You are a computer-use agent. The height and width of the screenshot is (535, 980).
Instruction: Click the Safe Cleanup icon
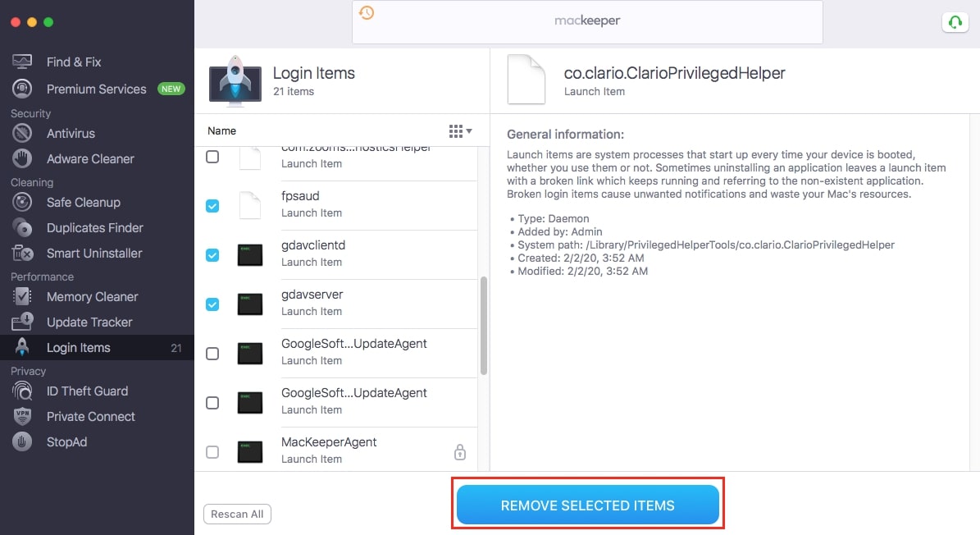point(22,202)
